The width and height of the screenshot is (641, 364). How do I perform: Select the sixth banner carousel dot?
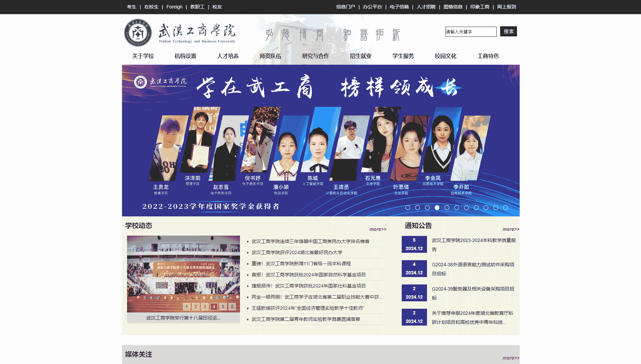pos(457,208)
